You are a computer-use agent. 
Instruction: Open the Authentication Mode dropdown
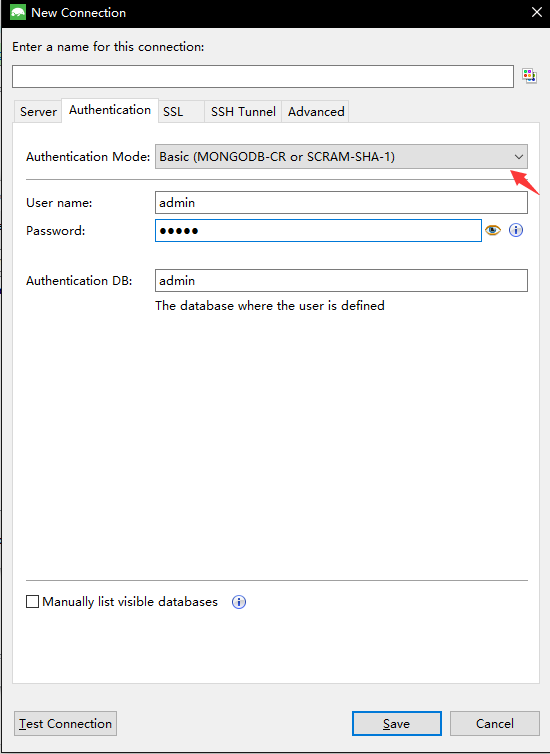(x=341, y=157)
